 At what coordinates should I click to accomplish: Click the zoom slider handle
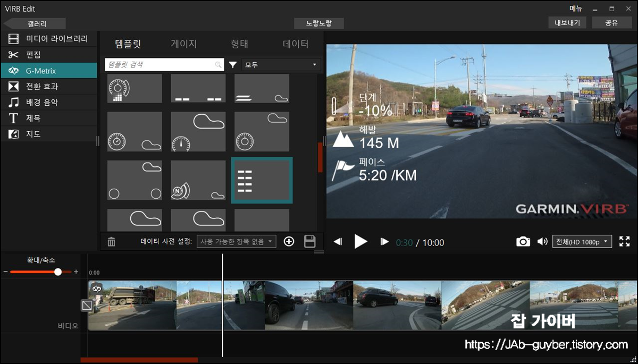click(x=58, y=272)
